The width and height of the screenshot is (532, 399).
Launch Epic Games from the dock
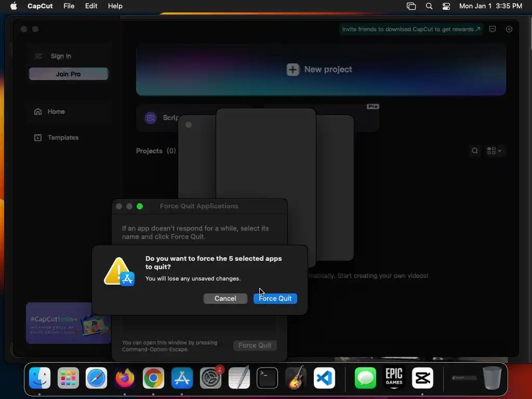point(394,378)
